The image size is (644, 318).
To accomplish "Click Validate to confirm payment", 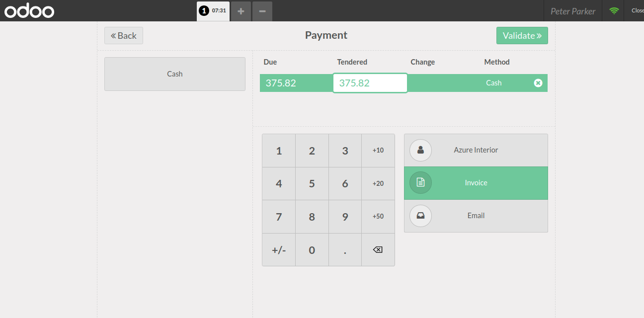I will click(522, 36).
